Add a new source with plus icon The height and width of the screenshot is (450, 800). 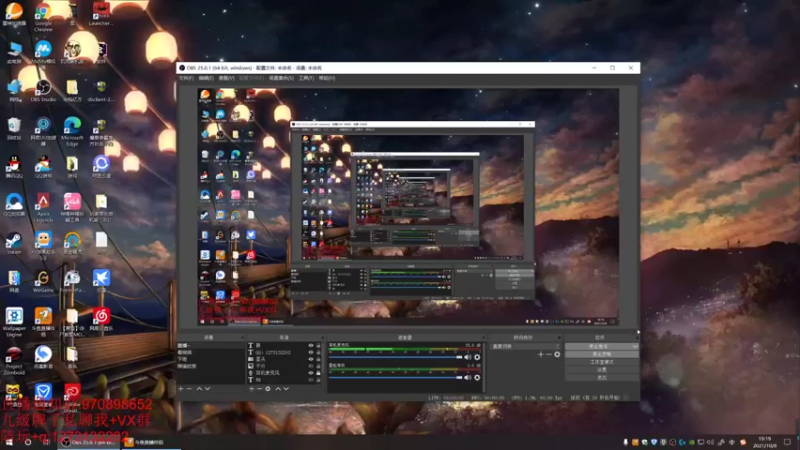251,389
